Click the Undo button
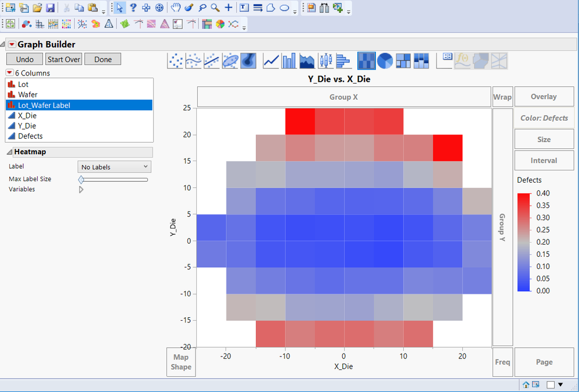 [x=24, y=59]
